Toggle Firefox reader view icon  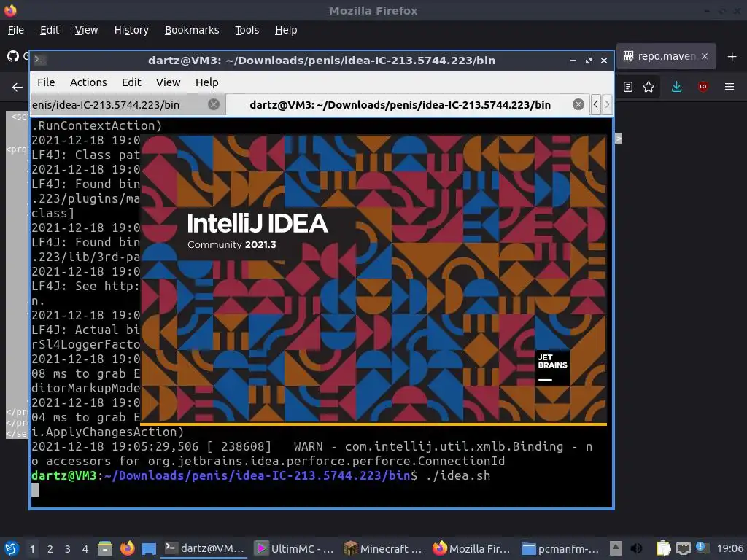[x=628, y=87]
